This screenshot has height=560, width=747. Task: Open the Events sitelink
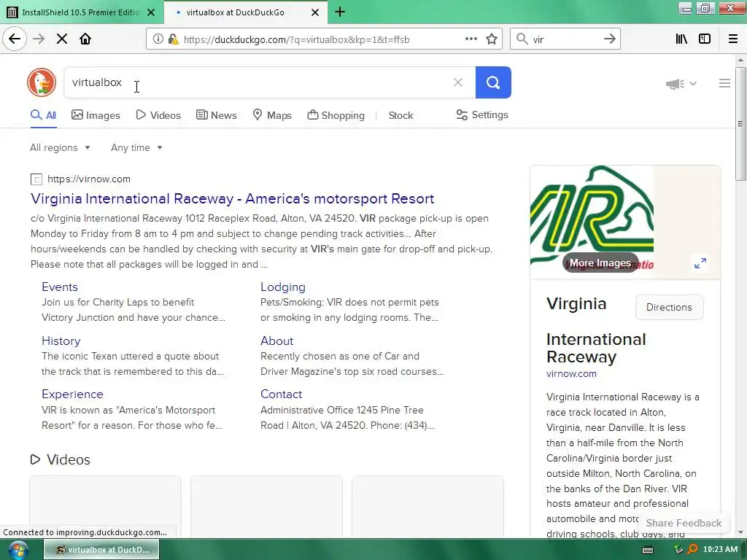[60, 287]
